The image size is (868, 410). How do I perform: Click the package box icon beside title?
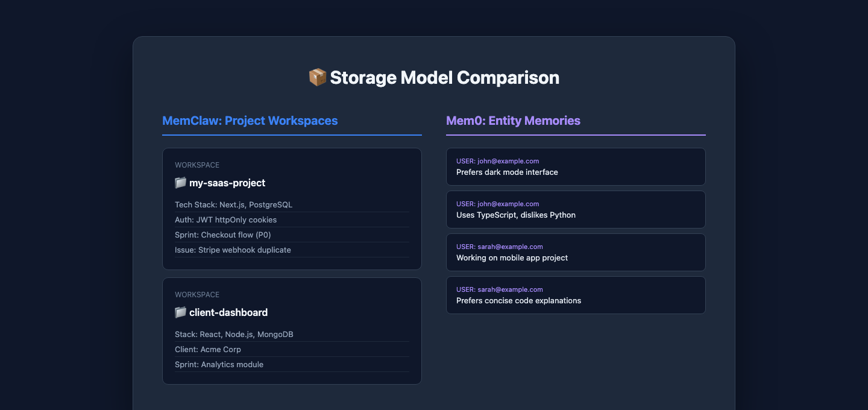click(x=317, y=77)
